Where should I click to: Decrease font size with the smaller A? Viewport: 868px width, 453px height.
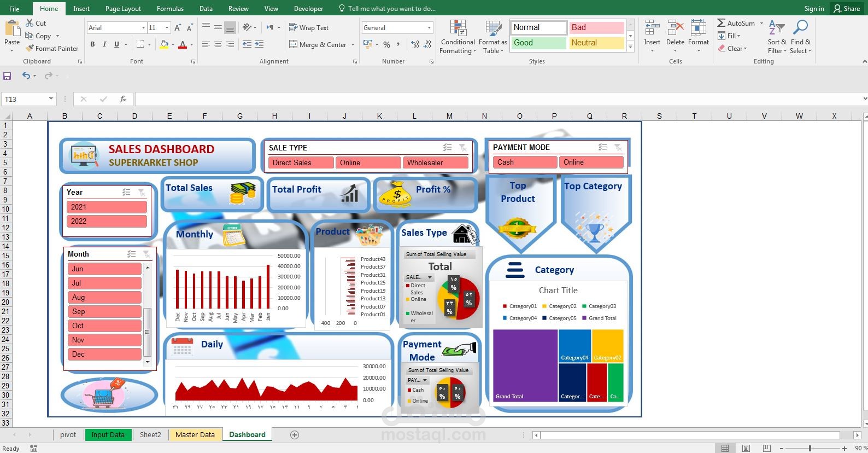(x=190, y=27)
